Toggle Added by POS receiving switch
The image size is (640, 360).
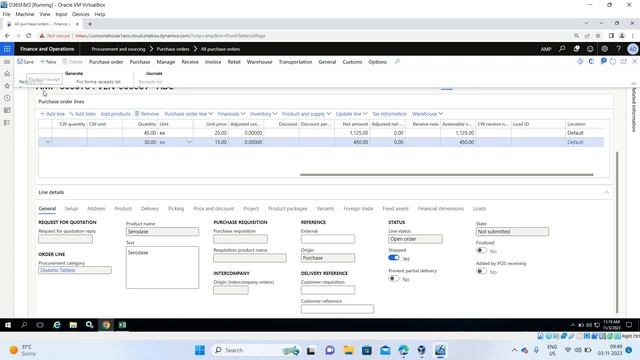[x=482, y=271]
